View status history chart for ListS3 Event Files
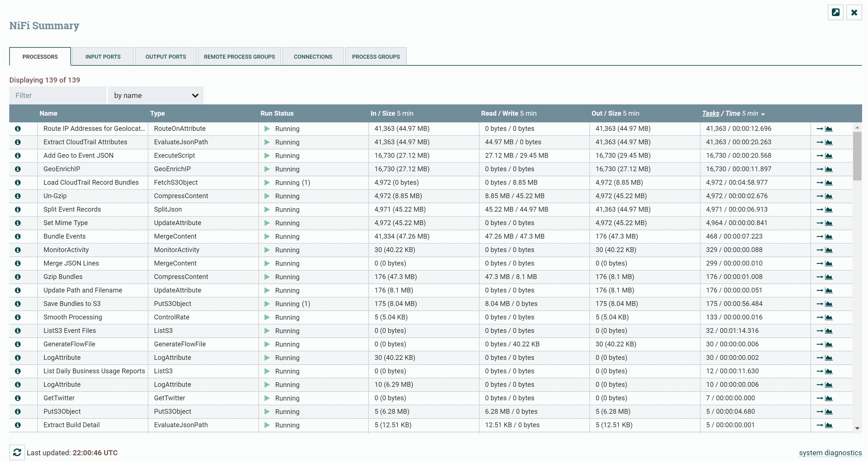 pos(829,331)
